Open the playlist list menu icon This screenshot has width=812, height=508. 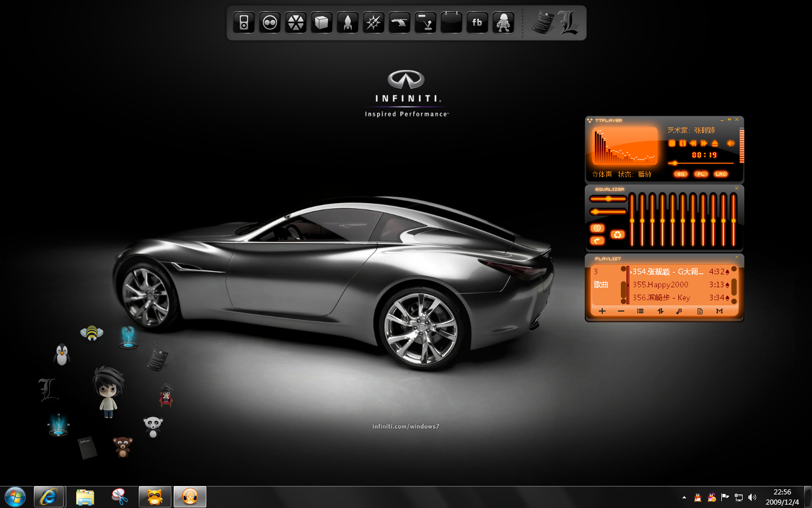click(x=640, y=311)
